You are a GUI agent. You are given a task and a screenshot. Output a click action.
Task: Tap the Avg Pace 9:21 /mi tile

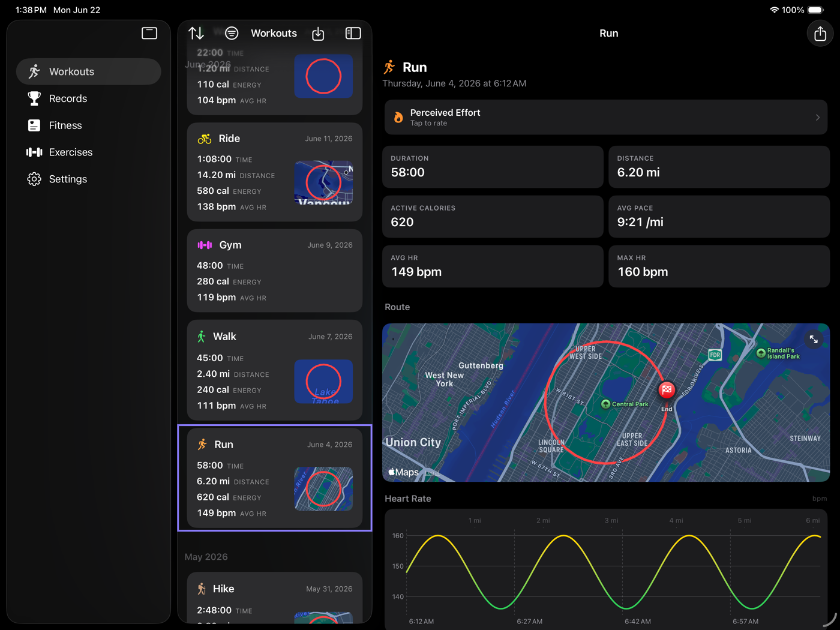719,217
